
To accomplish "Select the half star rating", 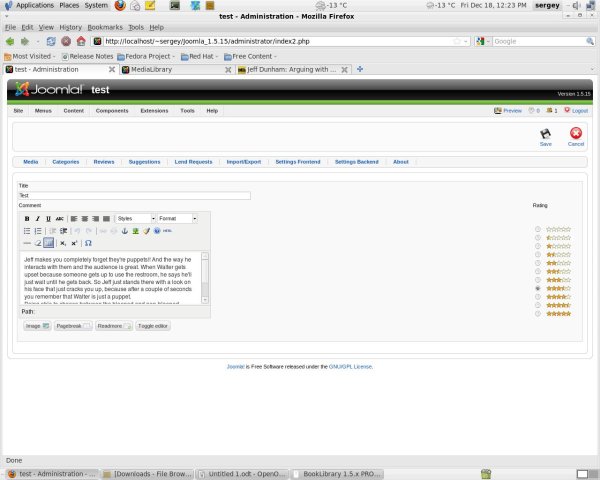I will click(538, 238).
